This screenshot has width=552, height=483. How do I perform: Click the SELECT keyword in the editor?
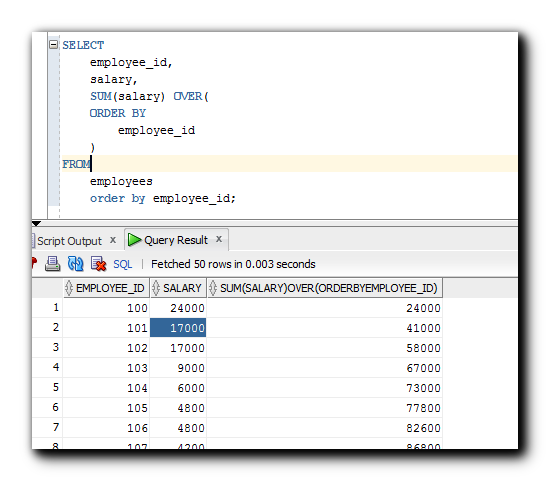[83, 45]
